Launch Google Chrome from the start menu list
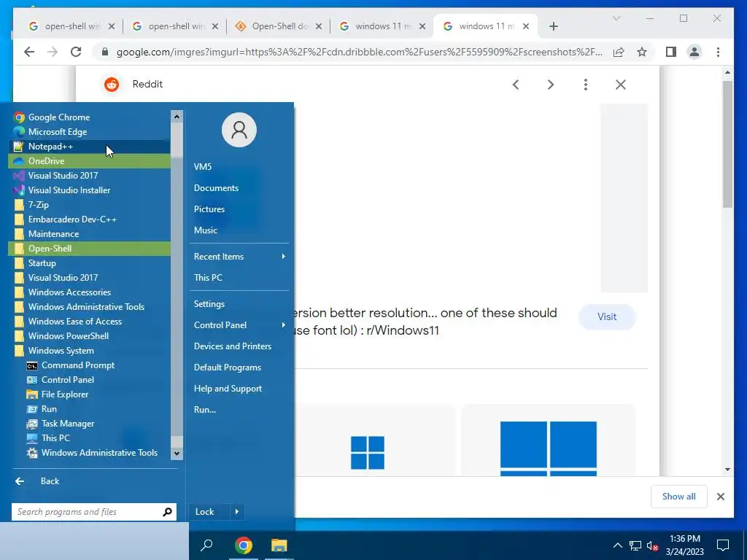 click(x=89, y=117)
